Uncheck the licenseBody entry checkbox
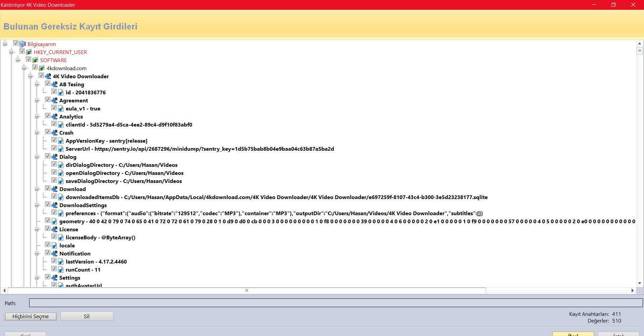This screenshot has width=644, height=336. pyautogui.click(x=54, y=236)
